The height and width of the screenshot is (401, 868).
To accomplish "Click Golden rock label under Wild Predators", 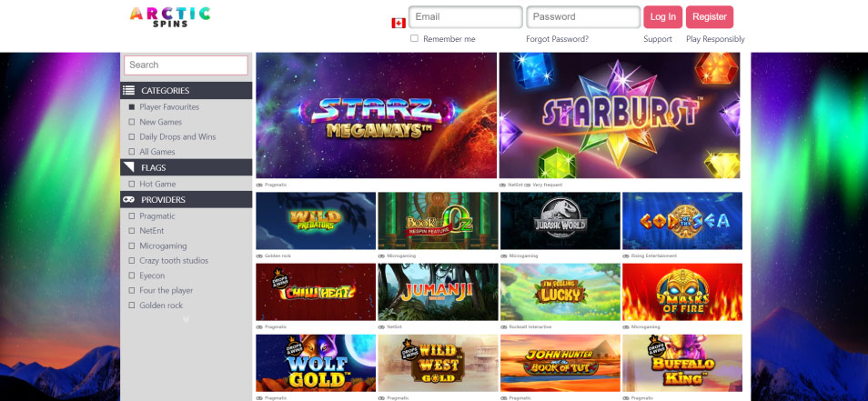I will pos(278,256).
